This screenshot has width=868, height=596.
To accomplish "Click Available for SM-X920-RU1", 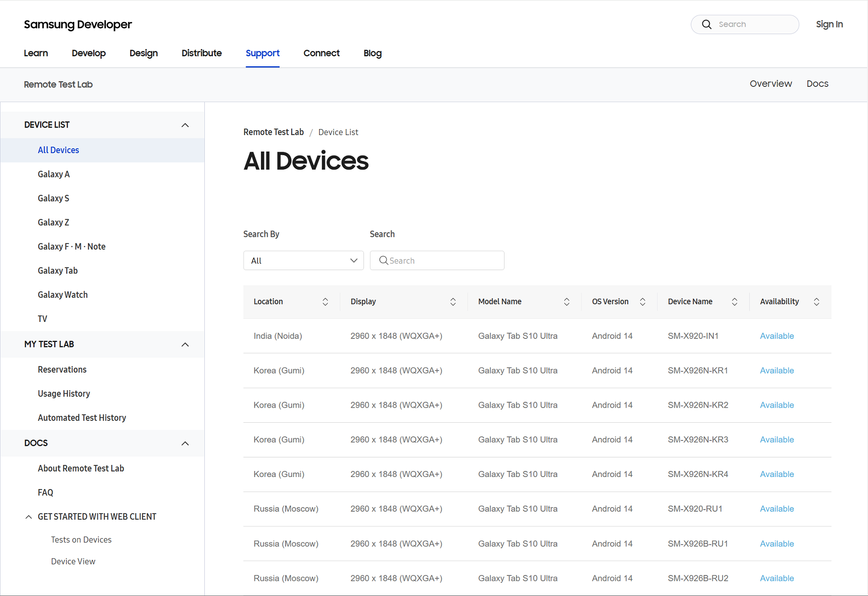I will click(777, 509).
